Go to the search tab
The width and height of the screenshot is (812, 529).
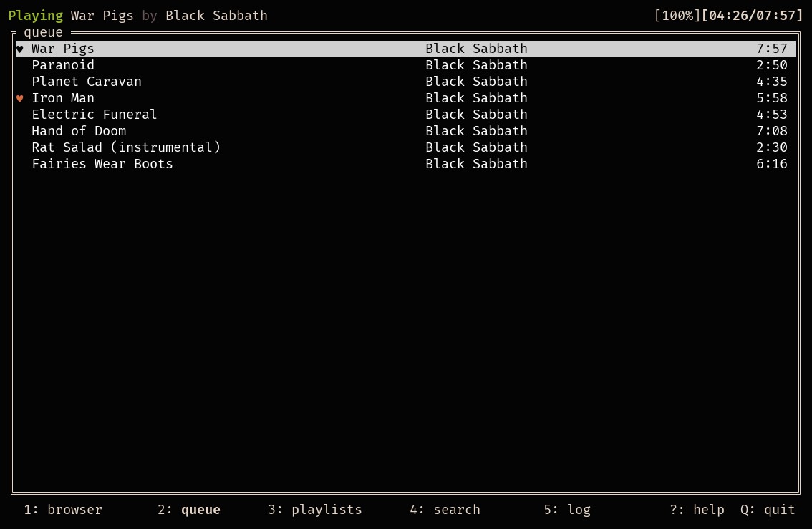click(x=445, y=510)
